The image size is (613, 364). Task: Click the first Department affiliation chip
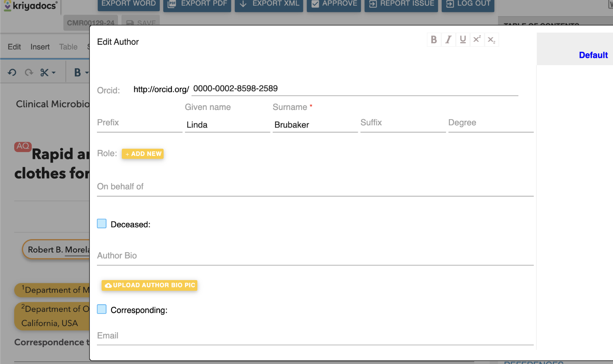click(x=52, y=290)
